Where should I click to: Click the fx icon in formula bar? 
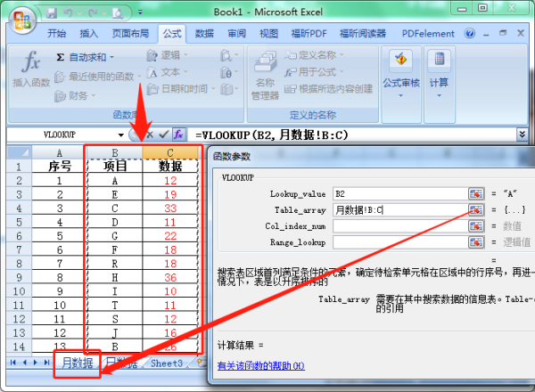coord(179,135)
